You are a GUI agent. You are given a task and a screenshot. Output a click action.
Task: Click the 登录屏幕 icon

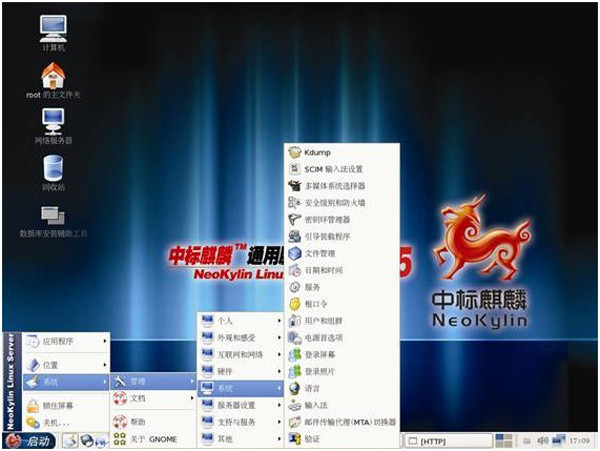[295, 355]
